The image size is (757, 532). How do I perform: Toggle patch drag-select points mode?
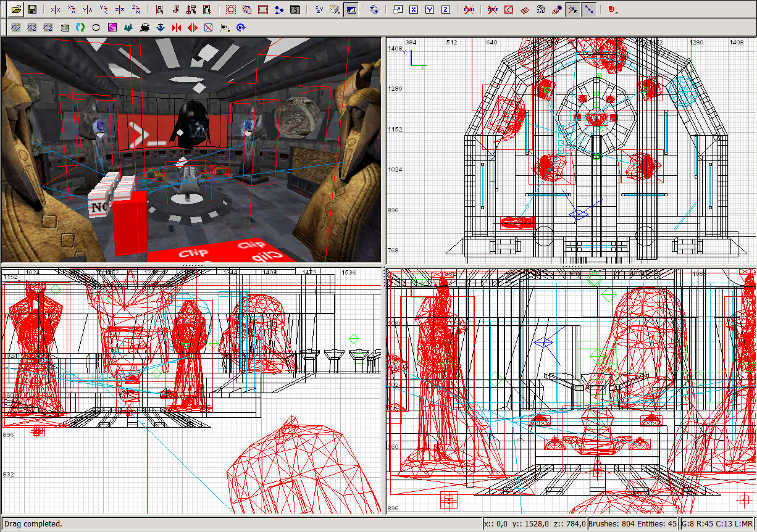click(572, 9)
